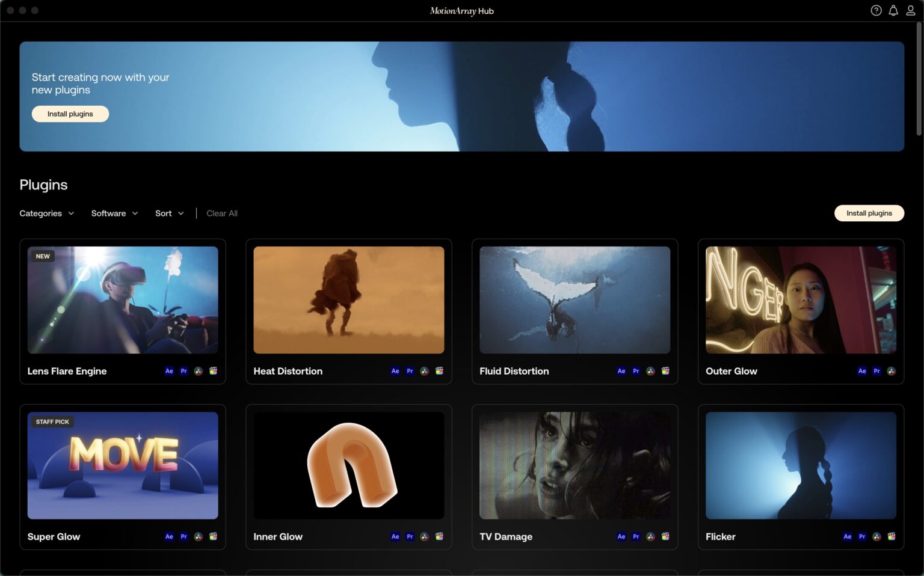Click Premiere Pro icon on Heat Distortion
The image size is (924, 576).
point(410,371)
